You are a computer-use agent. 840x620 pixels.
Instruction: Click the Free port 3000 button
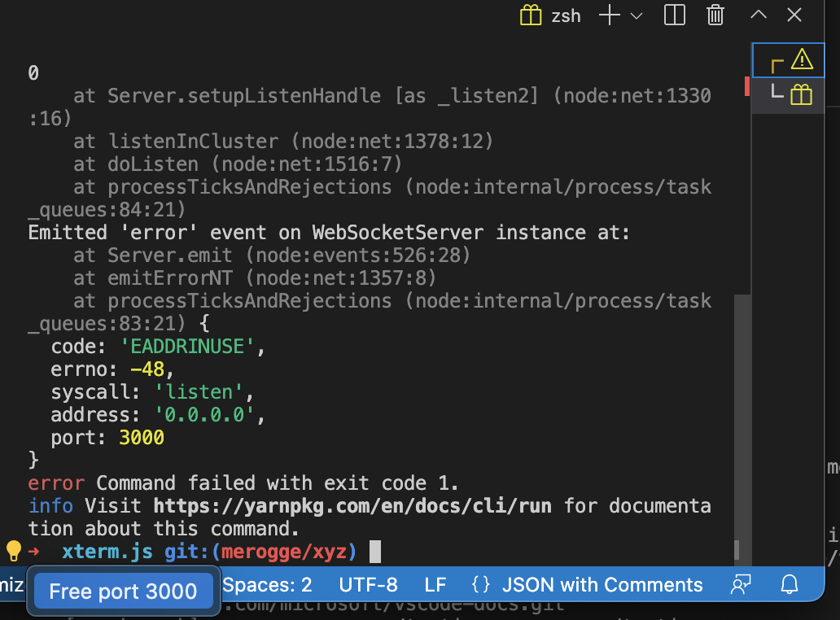pos(123,592)
